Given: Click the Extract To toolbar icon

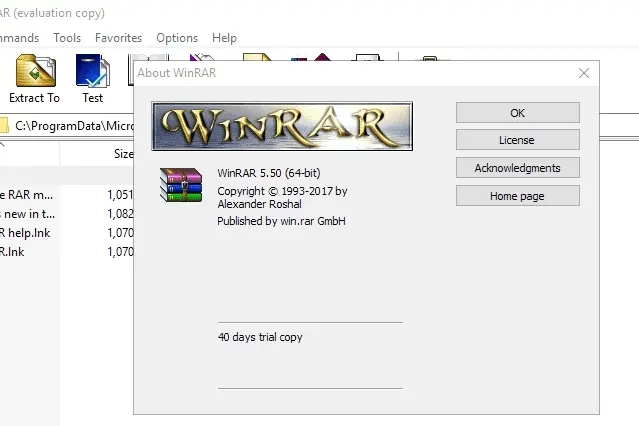Looking at the screenshot, I should [35, 79].
